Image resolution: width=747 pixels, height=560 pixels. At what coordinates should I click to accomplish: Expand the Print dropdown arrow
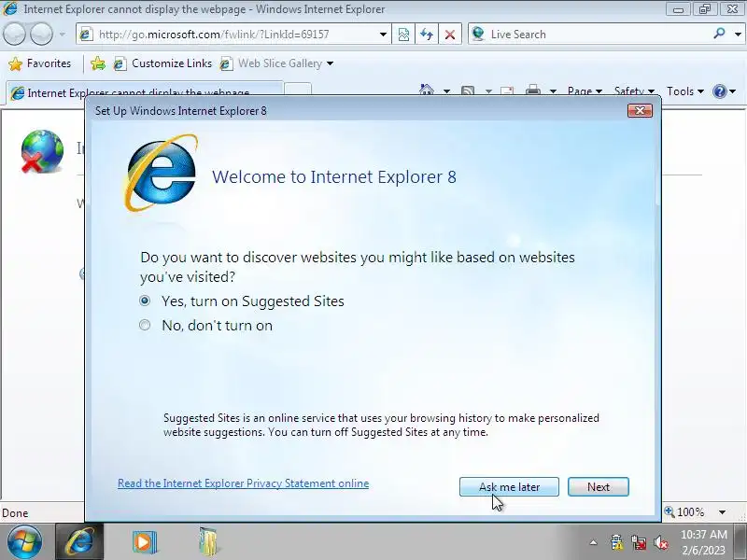coord(553,91)
